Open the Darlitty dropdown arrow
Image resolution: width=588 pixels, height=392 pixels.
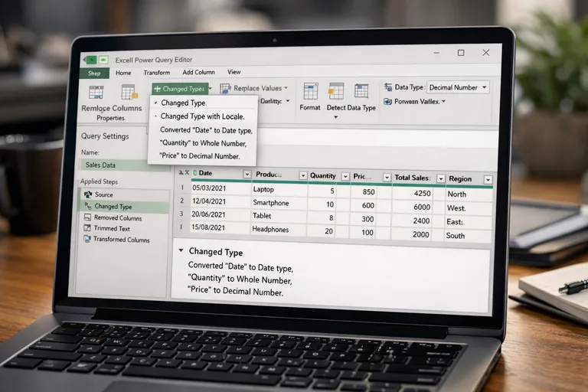(288, 101)
